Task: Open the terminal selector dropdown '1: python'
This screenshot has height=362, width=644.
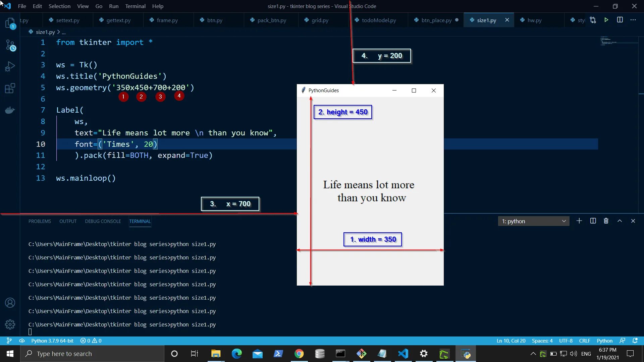Action: coord(533,221)
